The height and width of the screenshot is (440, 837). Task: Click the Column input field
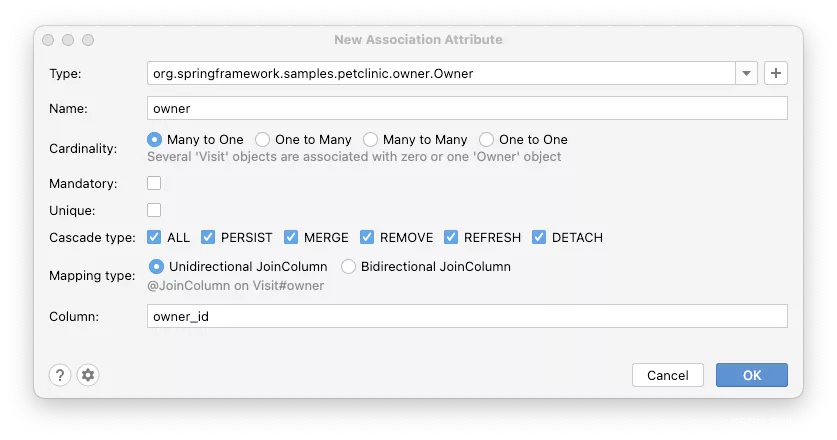pos(467,316)
